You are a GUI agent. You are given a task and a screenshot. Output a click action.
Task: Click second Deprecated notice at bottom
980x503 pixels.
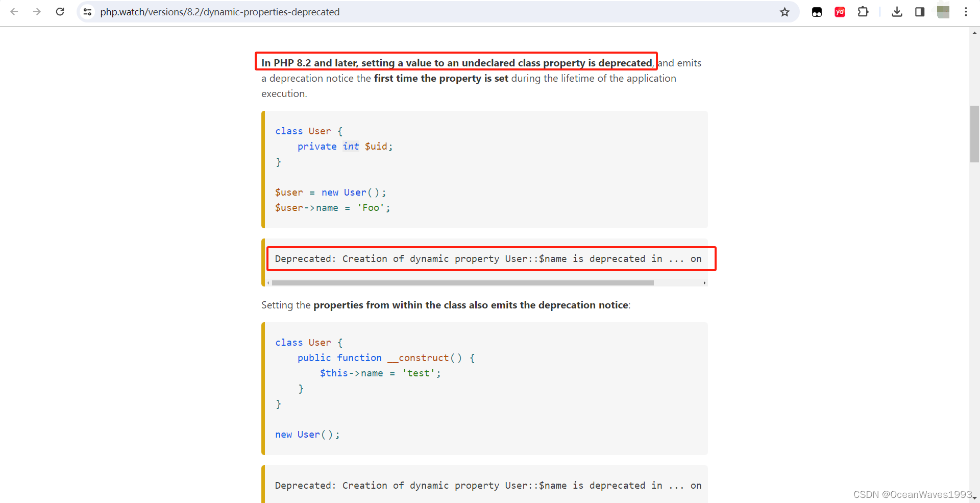[488, 486]
